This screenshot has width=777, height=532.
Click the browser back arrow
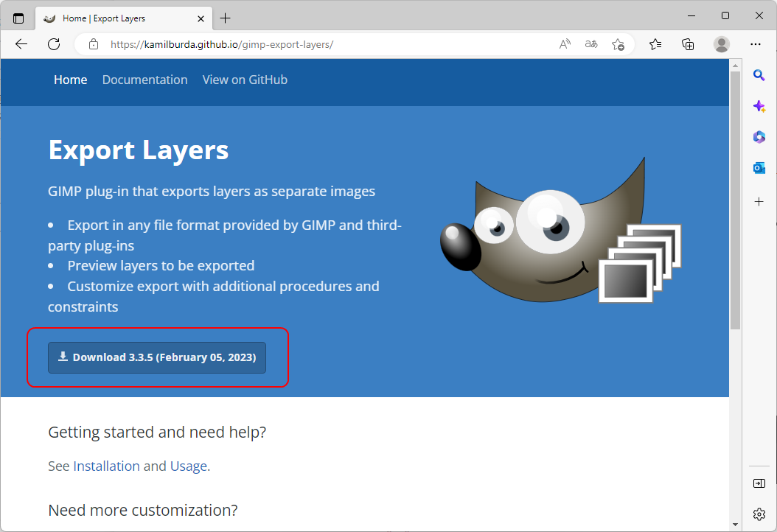click(21, 44)
